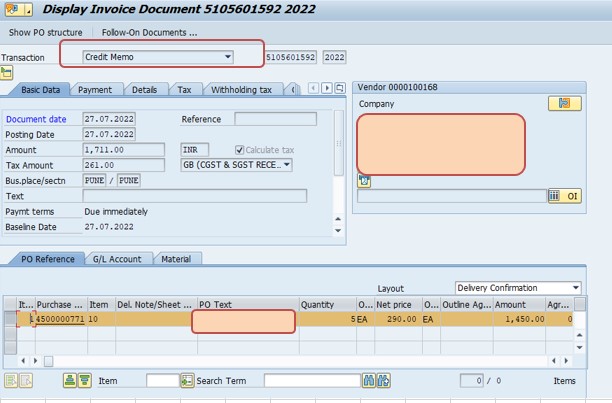Click header area scroll up arrow

(338, 219)
